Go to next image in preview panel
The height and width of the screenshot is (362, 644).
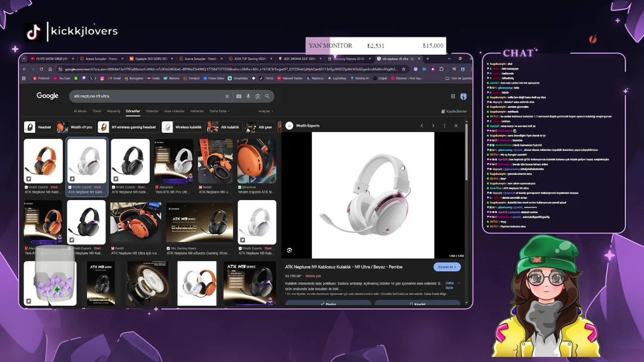pyautogui.click(x=433, y=126)
